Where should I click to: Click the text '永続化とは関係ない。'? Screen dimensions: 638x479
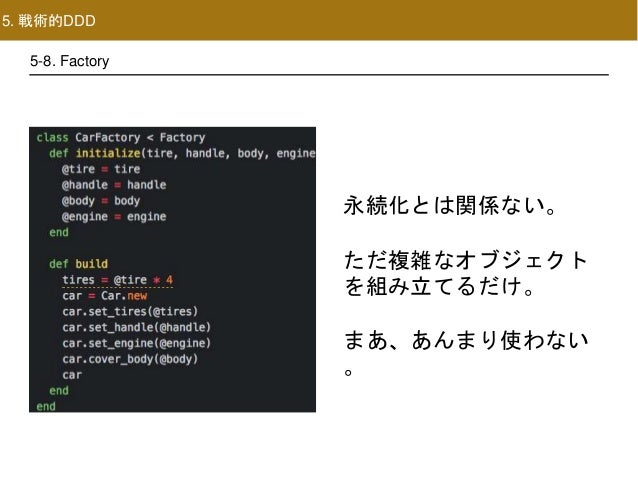[450, 205]
